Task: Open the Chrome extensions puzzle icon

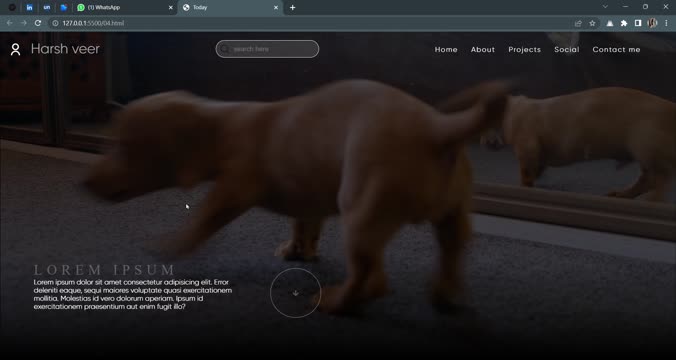Action: (624, 23)
